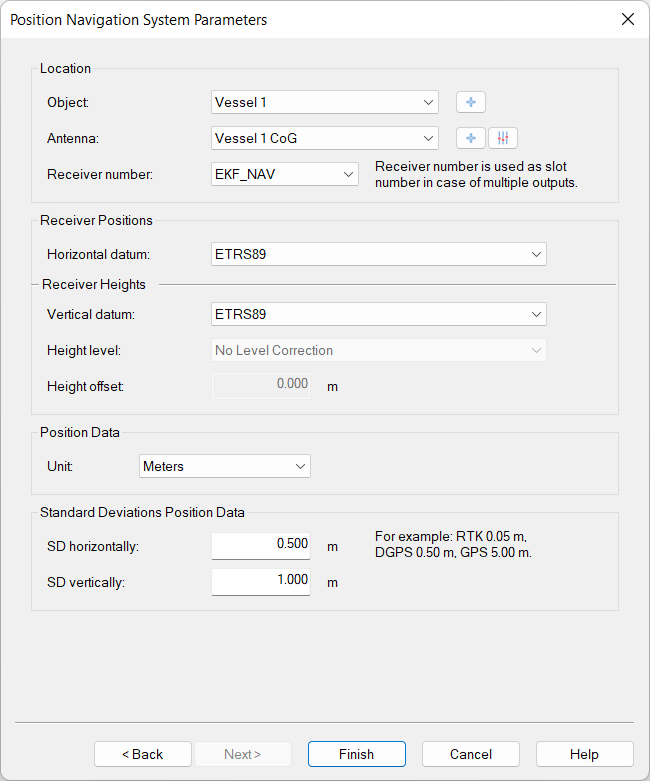The width and height of the screenshot is (650, 781).
Task: Close the Position Navigation System Parameters dialog
Action: pyautogui.click(x=627, y=19)
